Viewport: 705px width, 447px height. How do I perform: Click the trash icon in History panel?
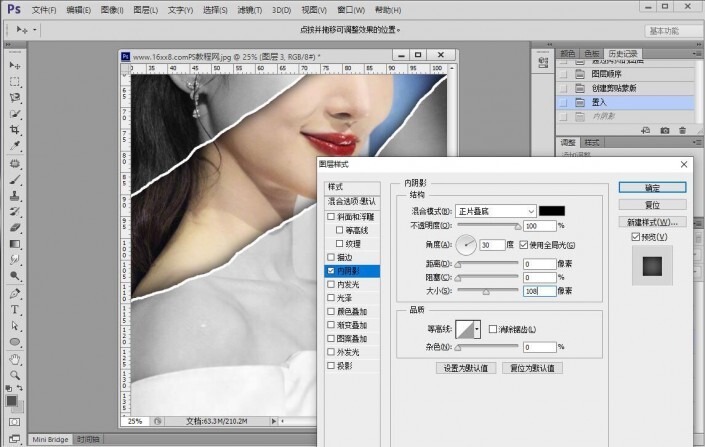pos(683,130)
